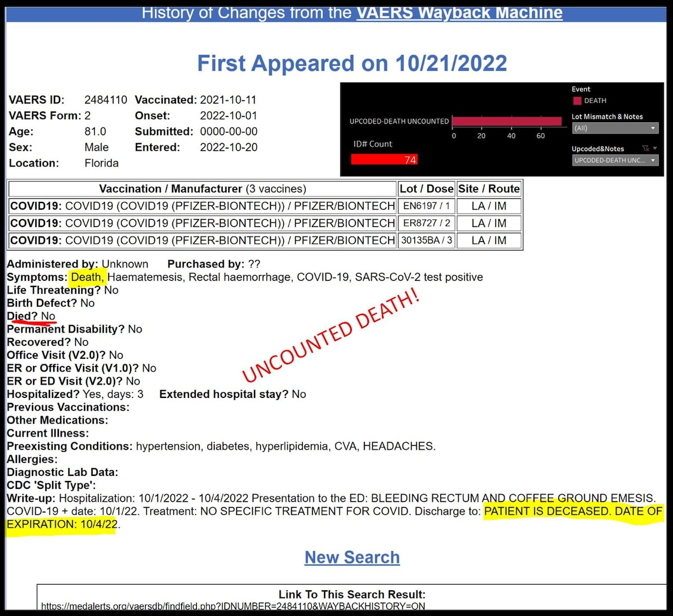Click Onset date 2022-10-01
This screenshot has width=673, height=616.
click(x=228, y=115)
